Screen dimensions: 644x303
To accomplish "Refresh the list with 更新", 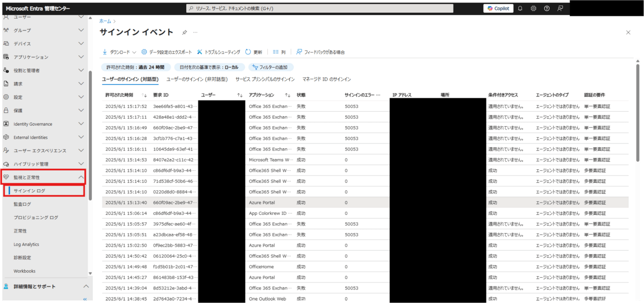I will click(x=254, y=52).
